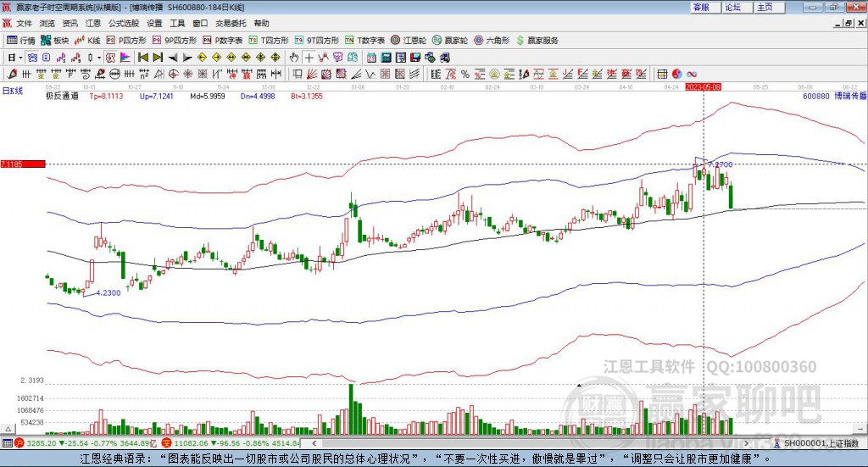The width and height of the screenshot is (868, 467).
Task: Select the hand pan tool
Action: tap(294, 58)
